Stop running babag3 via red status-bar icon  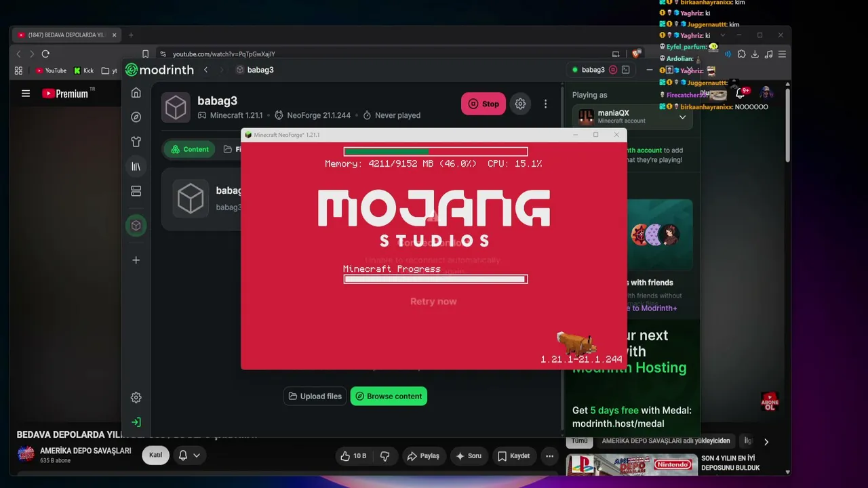tap(613, 70)
